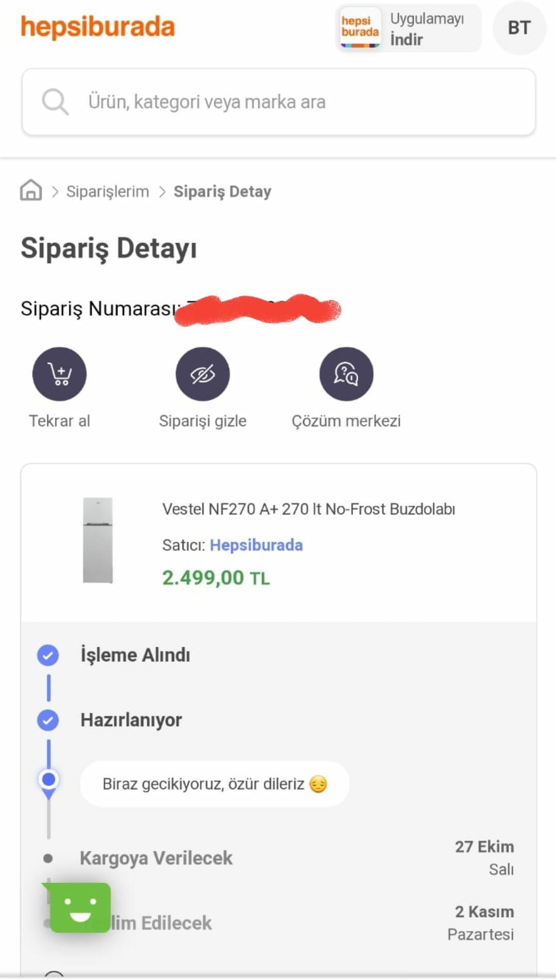This screenshot has width=556, height=980.
Task: Click the Hazırlanıyor checkmark step
Action: click(48, 720)
